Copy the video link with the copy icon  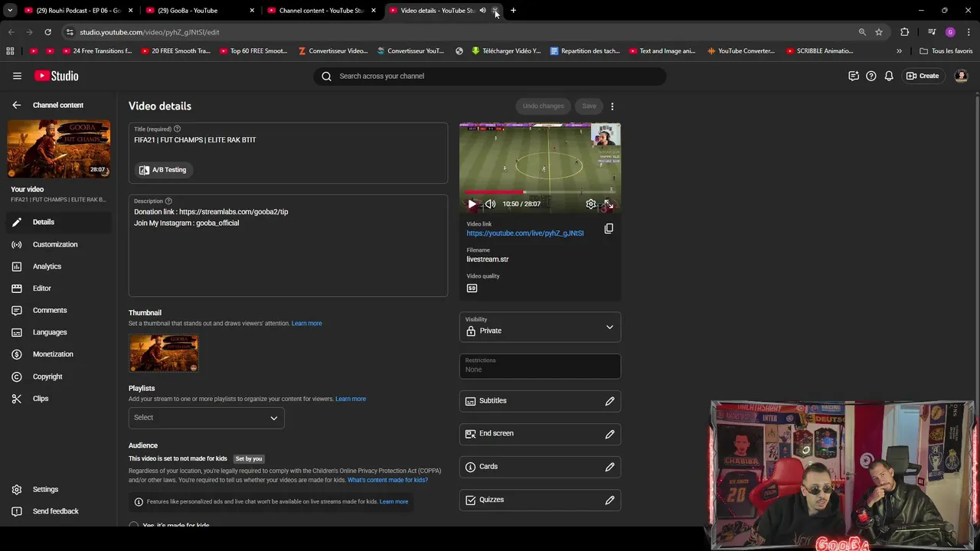[x=609, y=228]
